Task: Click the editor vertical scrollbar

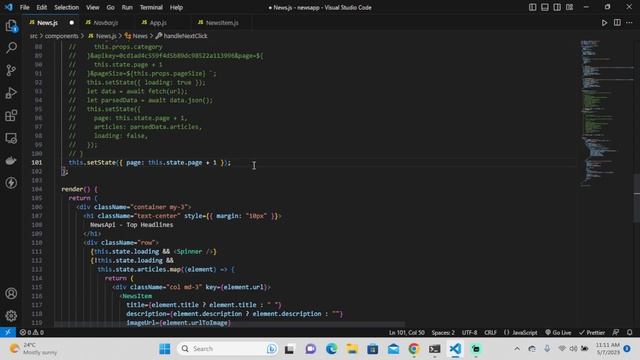Action: pyautogui.click(x=637, y=199)
